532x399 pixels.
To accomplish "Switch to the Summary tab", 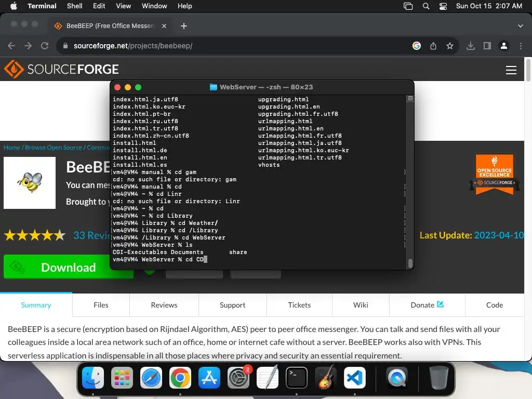I will pos(36,304).
